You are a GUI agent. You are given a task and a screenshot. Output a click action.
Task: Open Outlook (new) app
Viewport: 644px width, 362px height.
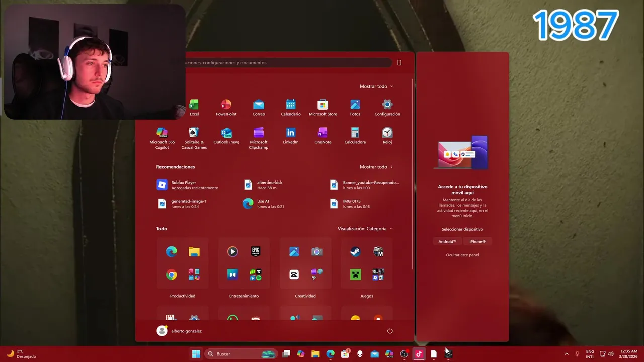tap(226, 136)
